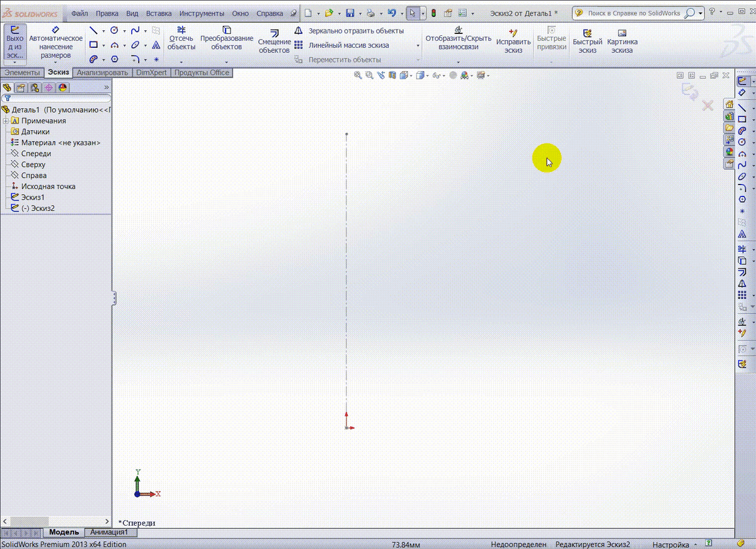Switch to the Элементы tab
756x549 pixels.
pyautogui.click(x=22, y=72)
